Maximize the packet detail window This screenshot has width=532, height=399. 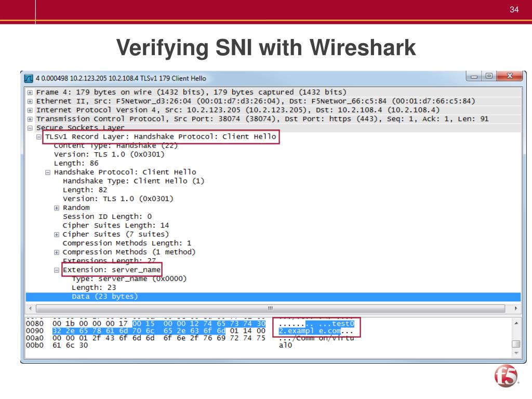pos(488,76)
